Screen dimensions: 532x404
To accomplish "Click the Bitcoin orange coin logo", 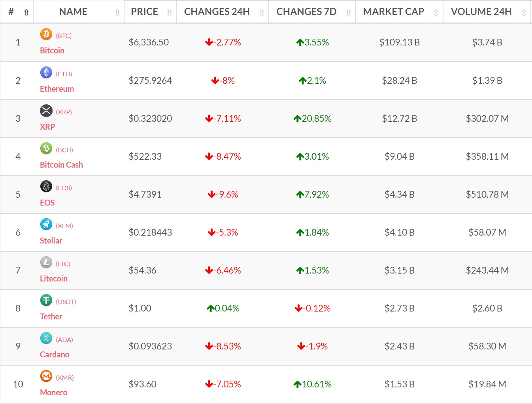I will [46, 34].
